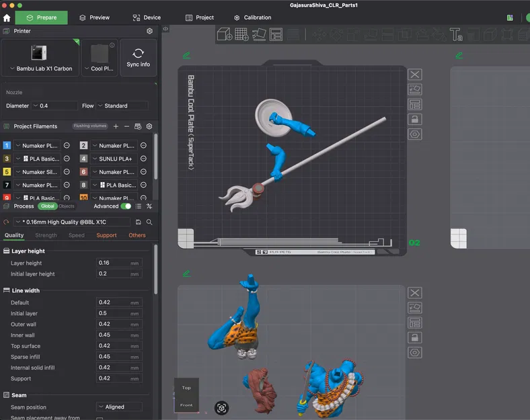Go to the home screen icon
Screen dimensions: 530x420
click(x=7, y=17)
